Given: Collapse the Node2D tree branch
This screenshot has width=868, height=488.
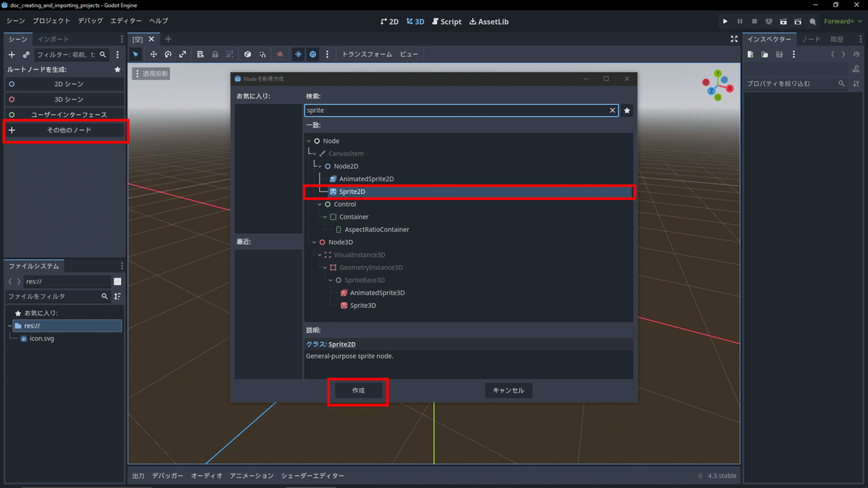Looking at the screenshot, I should click(318, 166).
